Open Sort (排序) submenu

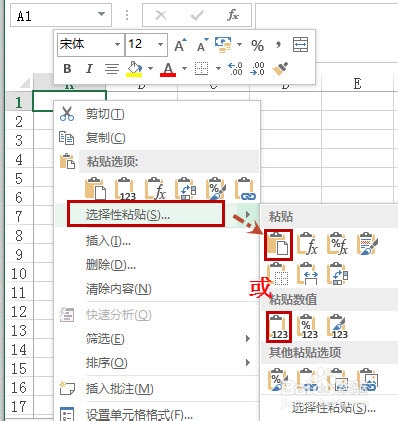click(x=157, y=363)
